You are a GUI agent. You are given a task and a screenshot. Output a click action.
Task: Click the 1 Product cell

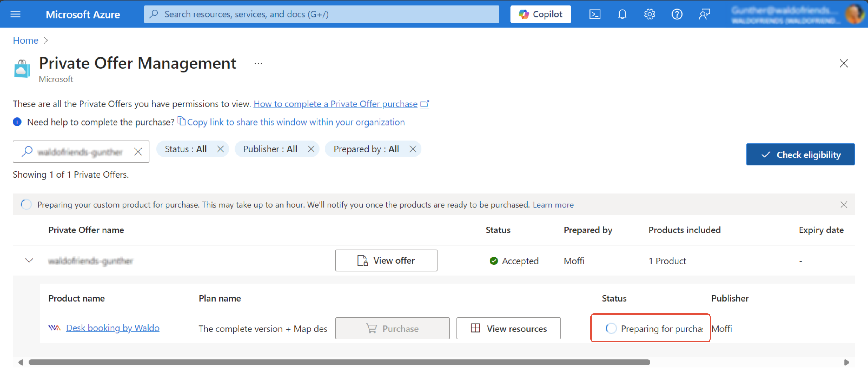click(667, 261)
